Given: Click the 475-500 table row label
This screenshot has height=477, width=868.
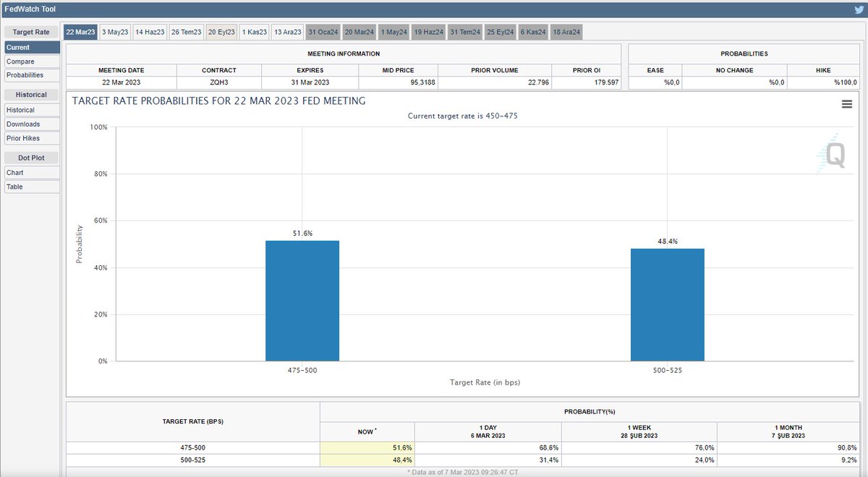Looking at the screenshot, I should pos(193,448).
